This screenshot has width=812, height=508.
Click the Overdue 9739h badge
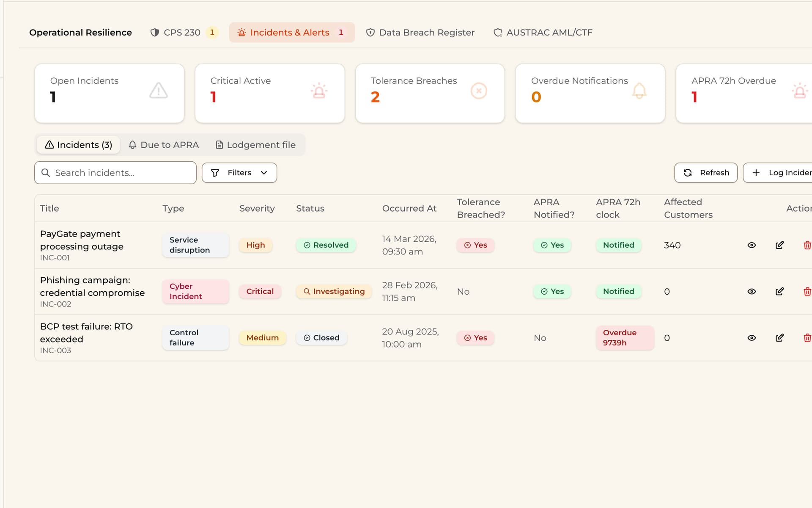click(625, 338)
